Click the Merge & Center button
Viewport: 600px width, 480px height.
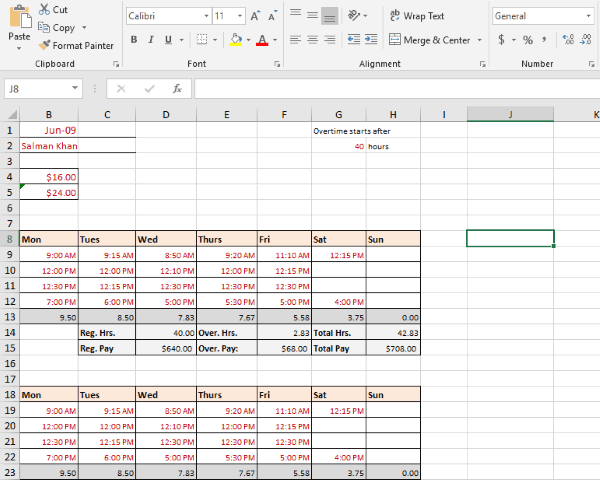[428, 40]
